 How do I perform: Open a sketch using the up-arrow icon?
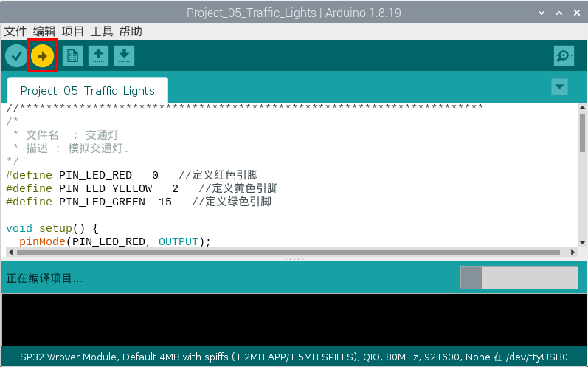click(x=98, y=56)
